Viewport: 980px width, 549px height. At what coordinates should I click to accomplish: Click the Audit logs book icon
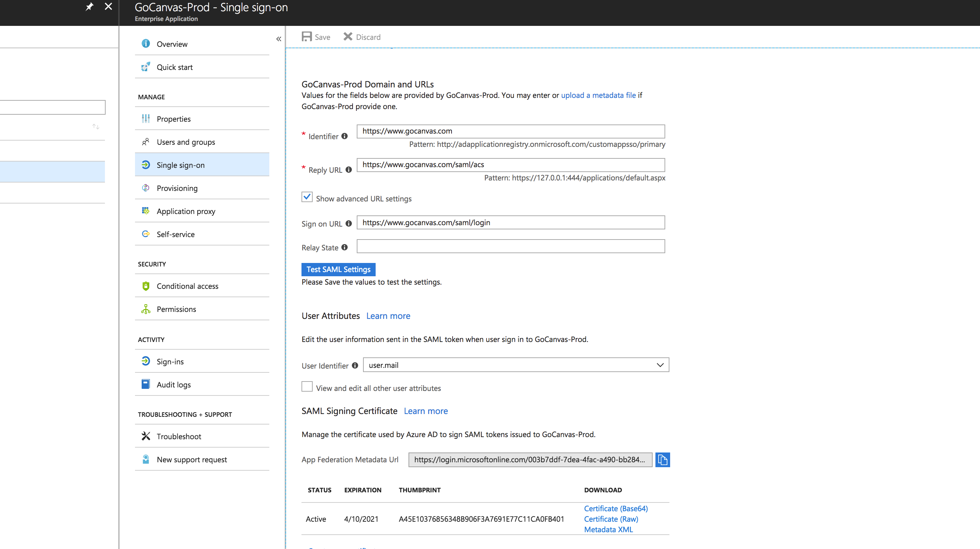[146, 384]
